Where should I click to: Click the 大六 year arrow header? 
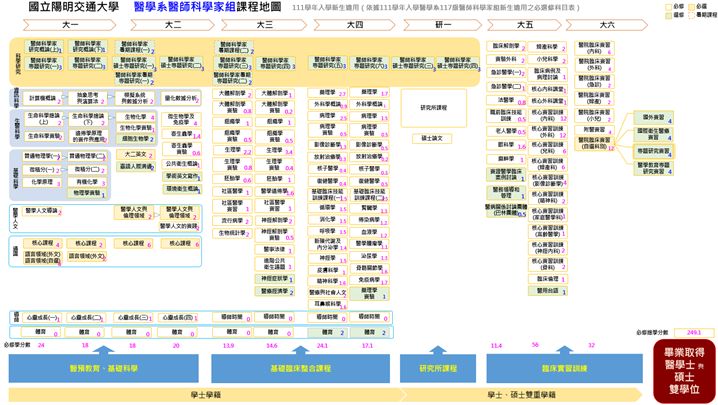pyautogui.click(x=607, y=25)
